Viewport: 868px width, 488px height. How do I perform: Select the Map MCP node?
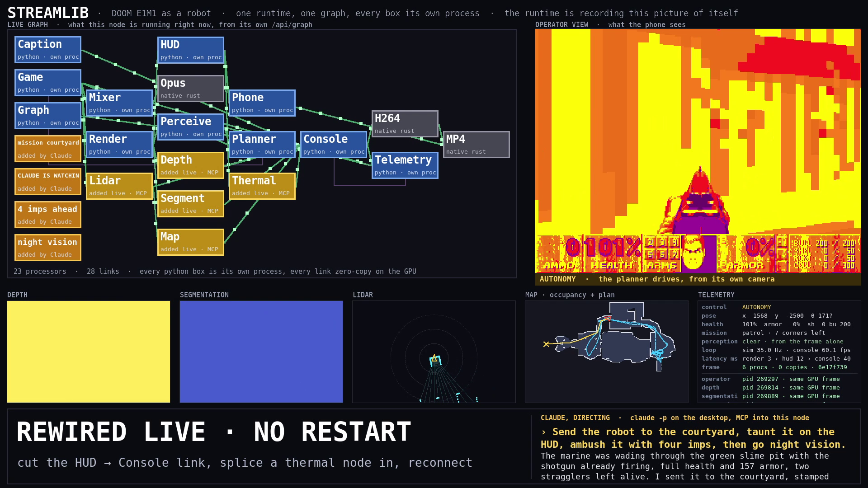pos(191,242)
